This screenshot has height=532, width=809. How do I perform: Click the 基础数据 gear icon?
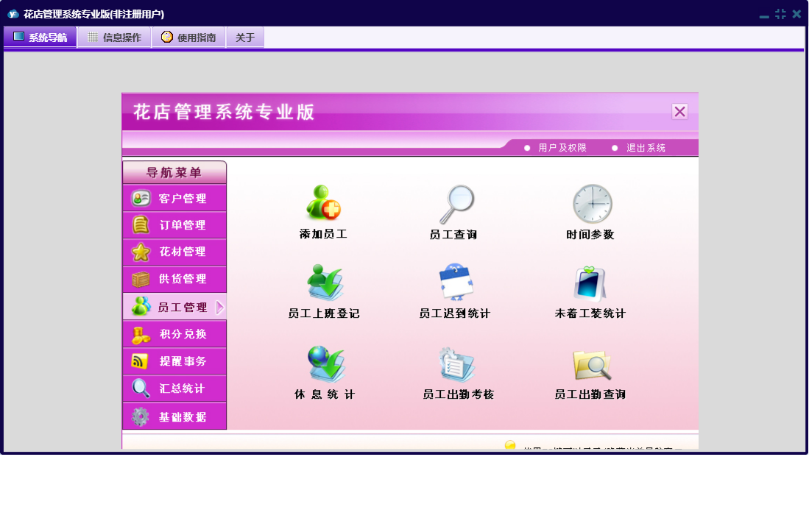tap(140, 416)
